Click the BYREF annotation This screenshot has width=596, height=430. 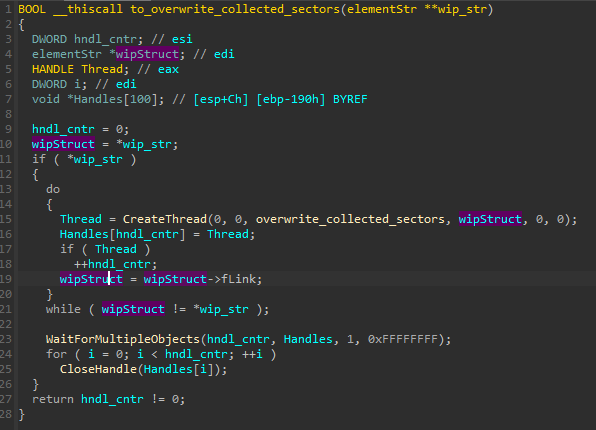tap(350, 99)
